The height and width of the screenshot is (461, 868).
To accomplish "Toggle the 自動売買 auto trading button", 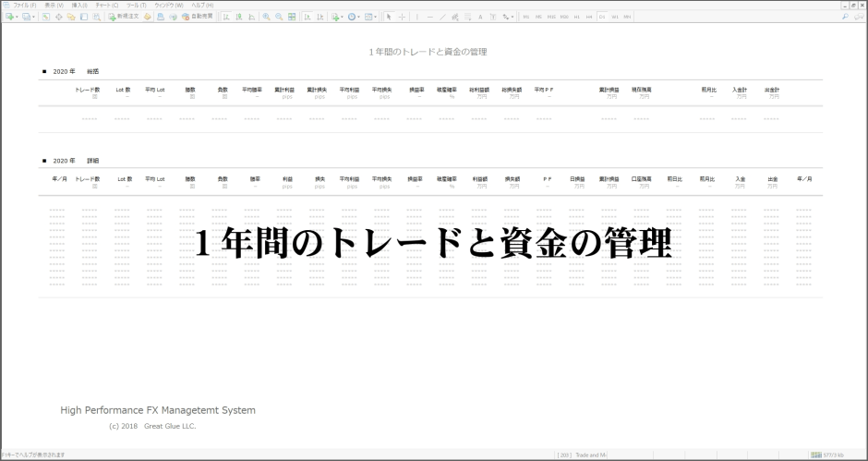I will coord(197,17).
